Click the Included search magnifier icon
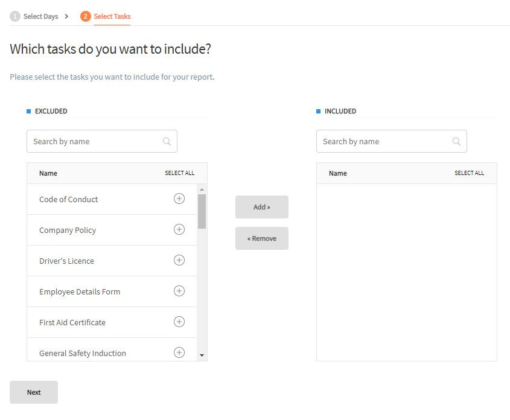Screen dimensions: 510x420 (456, 141)
